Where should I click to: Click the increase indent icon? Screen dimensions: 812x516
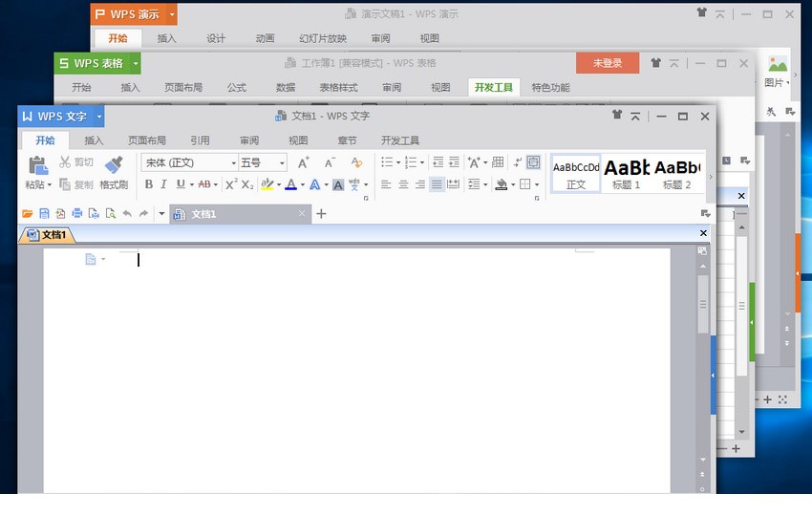point(454,162)
